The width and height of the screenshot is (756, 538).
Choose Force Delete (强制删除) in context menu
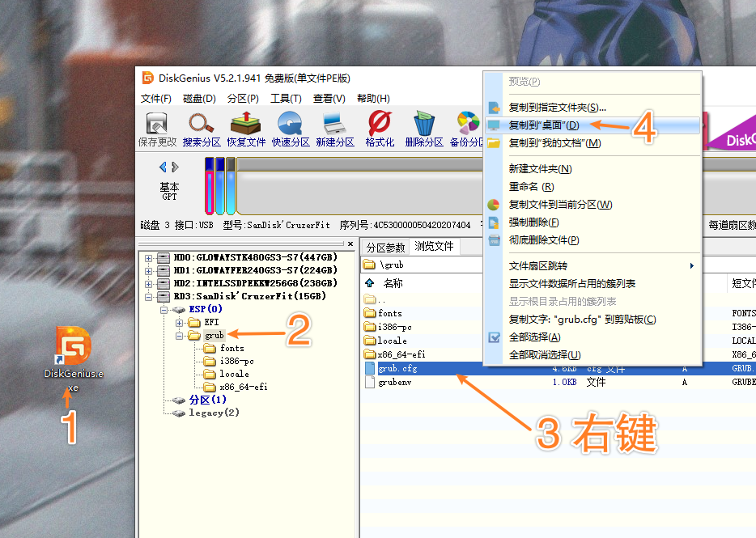click(592, 222)
